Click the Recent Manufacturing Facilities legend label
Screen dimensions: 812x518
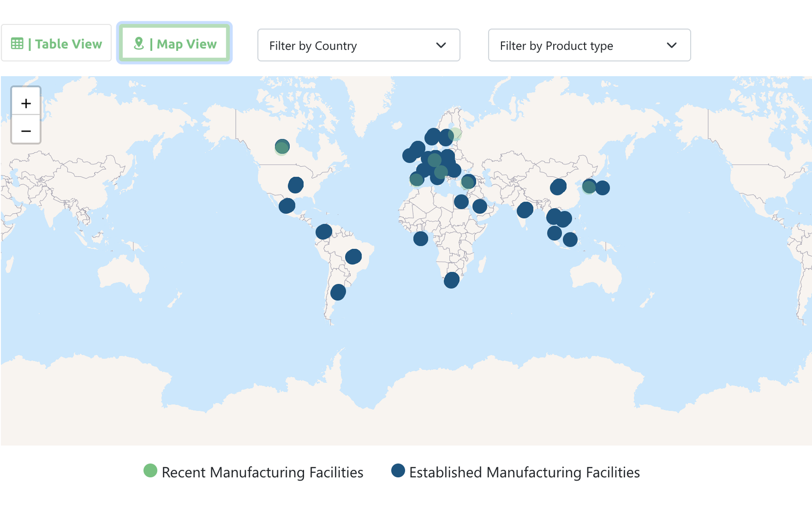click(262, 472)
